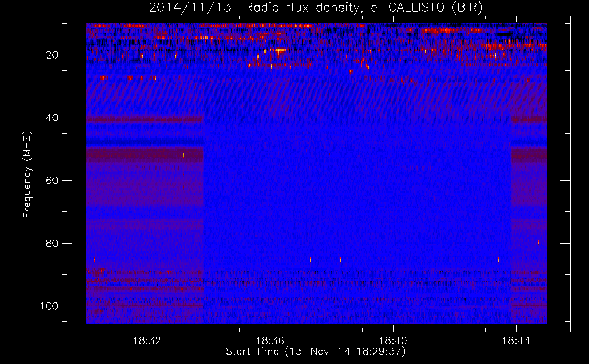This screenshot has height=364, width=589.
Task: Click the 18:36 time tick label
Action: click(x=270, y=341)
